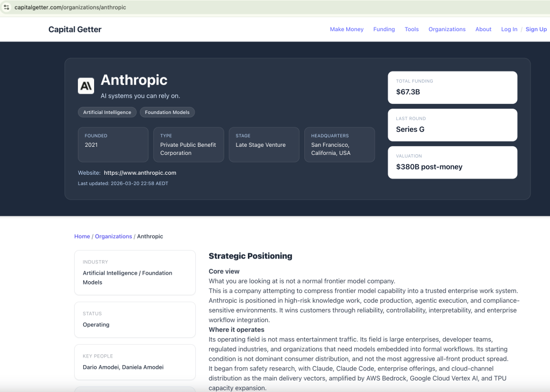Click the Valuation $380B post-money card

coord(452,162)
